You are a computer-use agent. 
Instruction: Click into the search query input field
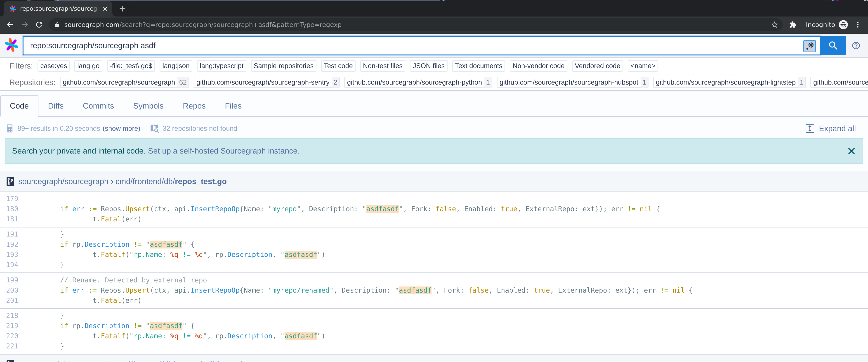click(404, 45)
